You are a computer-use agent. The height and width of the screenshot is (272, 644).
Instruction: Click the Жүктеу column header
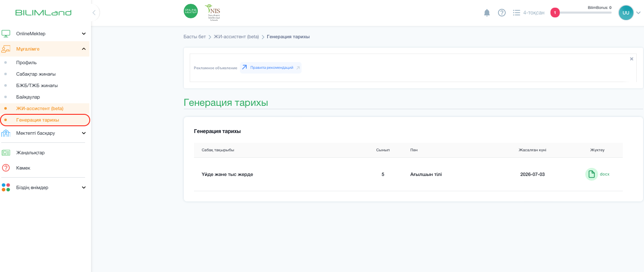coord(597,150)
